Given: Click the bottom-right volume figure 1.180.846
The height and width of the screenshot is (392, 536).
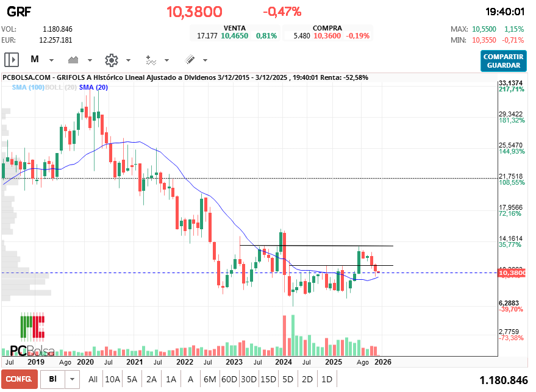Looking at the screenshot, I should point(503,380).
